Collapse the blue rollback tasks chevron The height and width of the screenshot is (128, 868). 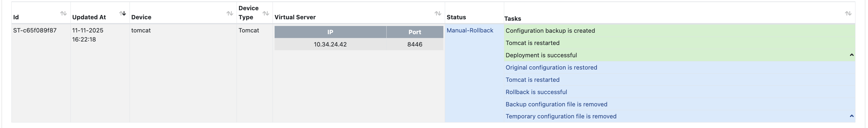[x=852, y=116]
